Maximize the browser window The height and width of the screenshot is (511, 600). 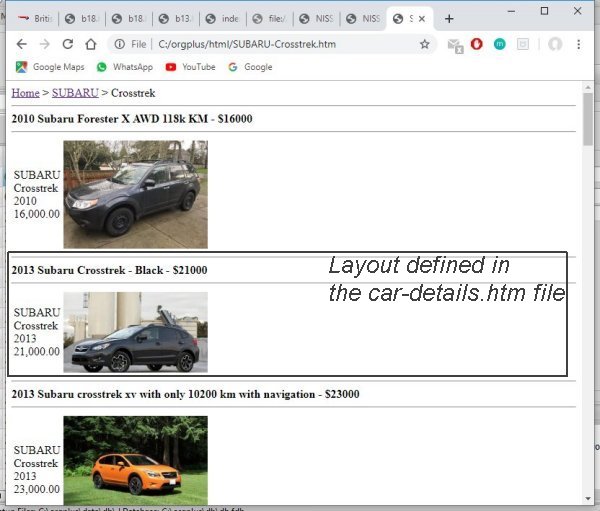click(544, 11)
